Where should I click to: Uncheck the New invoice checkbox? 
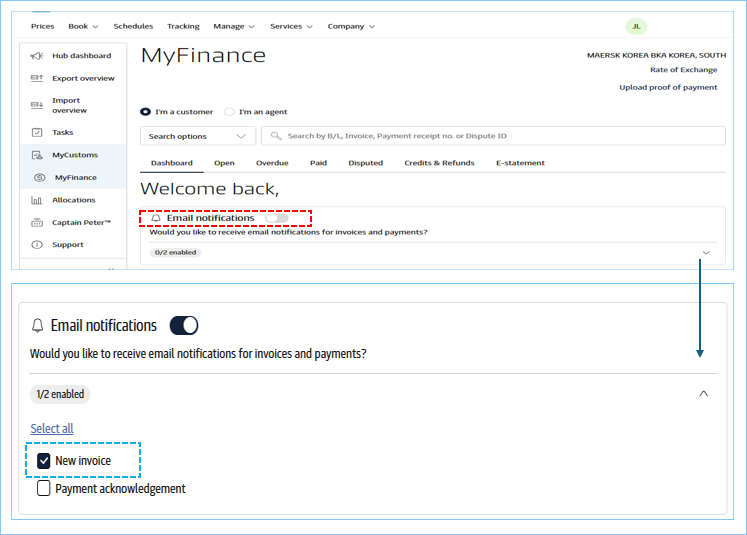pyautogui.click(x=44, y=461)
